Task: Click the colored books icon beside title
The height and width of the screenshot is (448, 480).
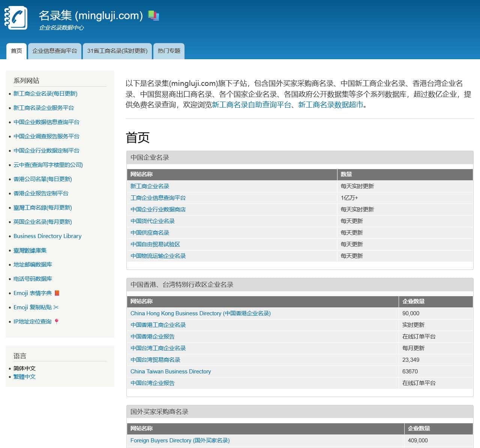Action: coord(153,16)
